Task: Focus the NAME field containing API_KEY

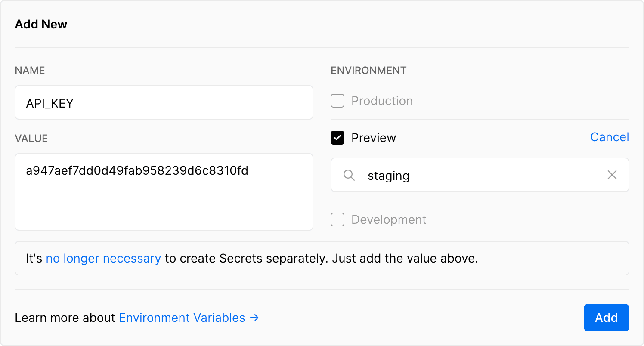Action: 164,102
